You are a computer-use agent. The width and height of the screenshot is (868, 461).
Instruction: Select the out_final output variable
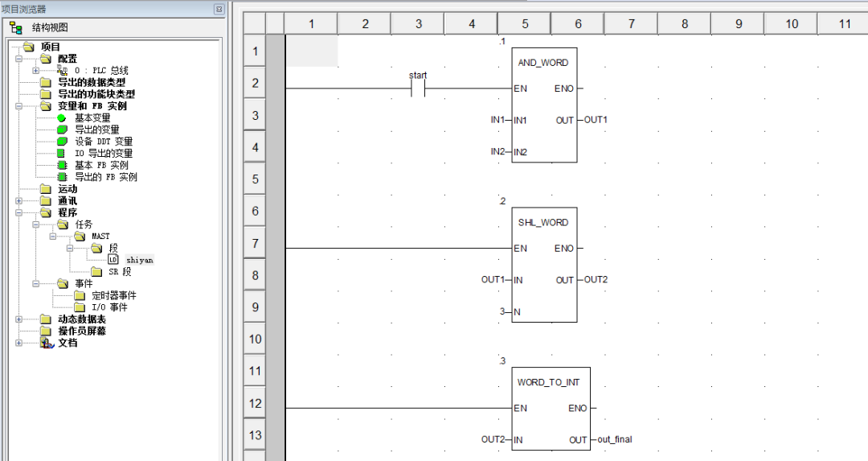pyautogui.click(x=616, y=440)
